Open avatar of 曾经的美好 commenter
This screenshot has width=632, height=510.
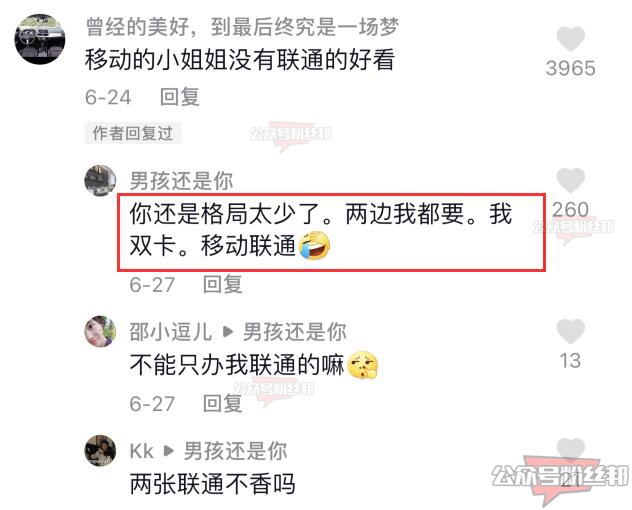coord(40,39)
